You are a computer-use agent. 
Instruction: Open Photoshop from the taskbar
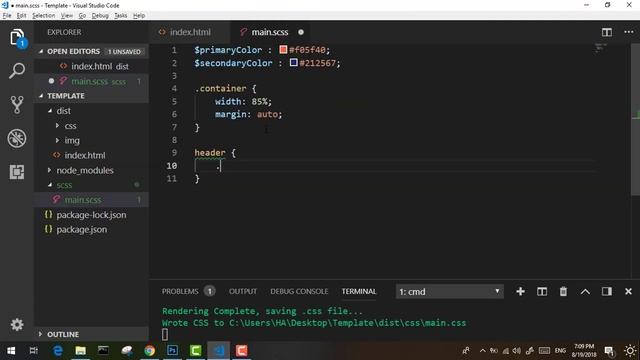click(x=173, y=351)
